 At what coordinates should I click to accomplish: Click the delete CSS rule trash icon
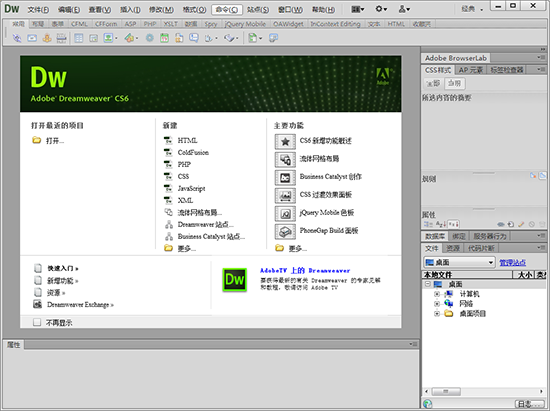click(542, 224)
